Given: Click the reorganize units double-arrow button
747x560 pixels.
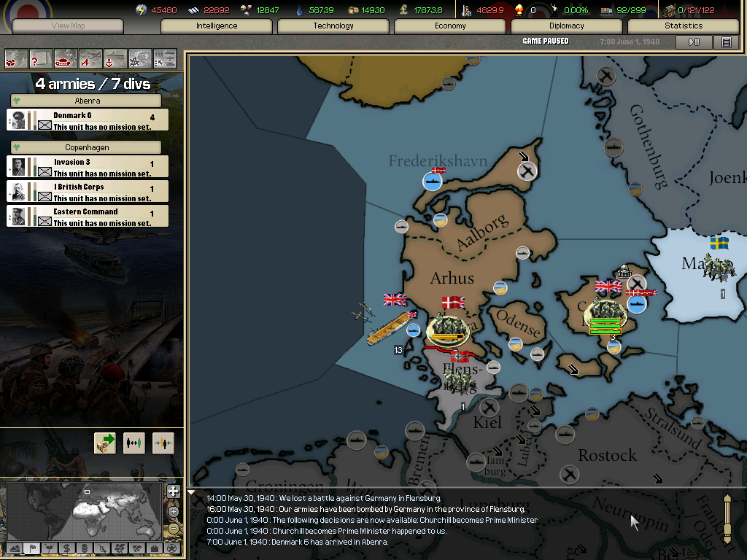Looking at the screenshot, I should pyautogui.click(x=134, y=443).
